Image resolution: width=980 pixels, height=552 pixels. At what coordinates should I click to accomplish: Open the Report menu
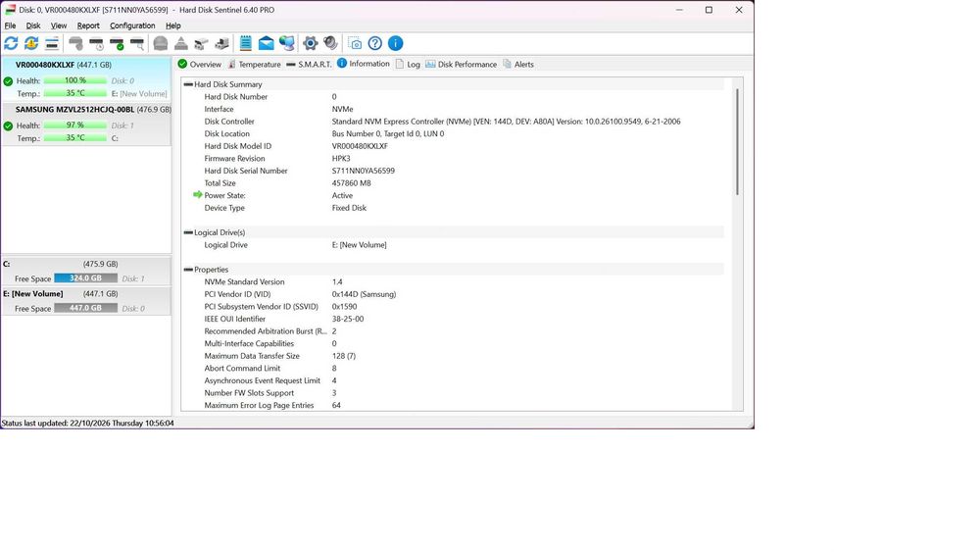88,25
